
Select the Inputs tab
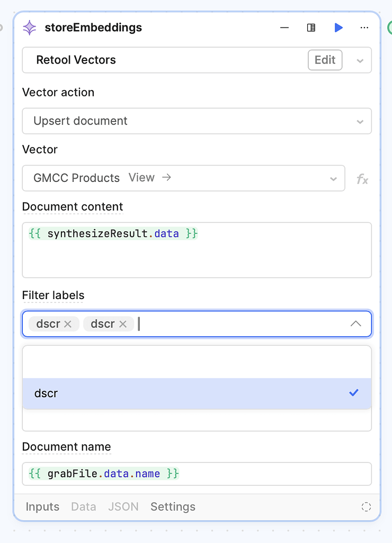coord(42,507)
